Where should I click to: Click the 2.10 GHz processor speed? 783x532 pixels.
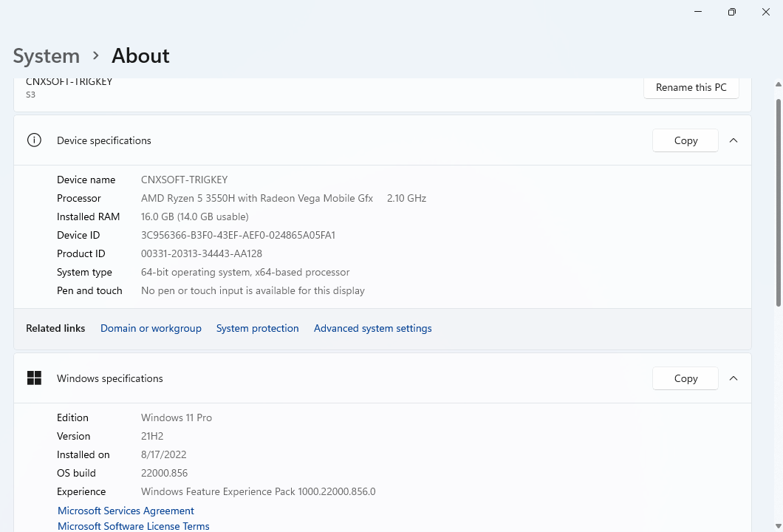click(406, 198)
